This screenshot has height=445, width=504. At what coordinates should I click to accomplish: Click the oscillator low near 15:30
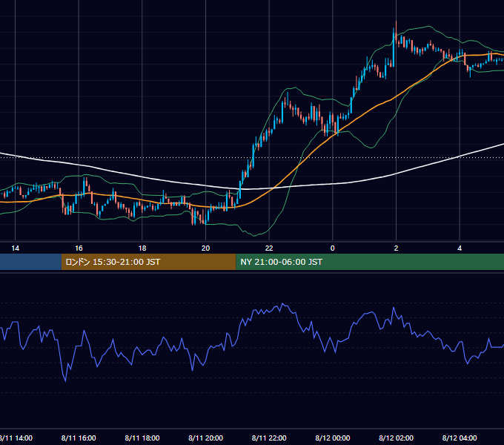coord(65,380)
